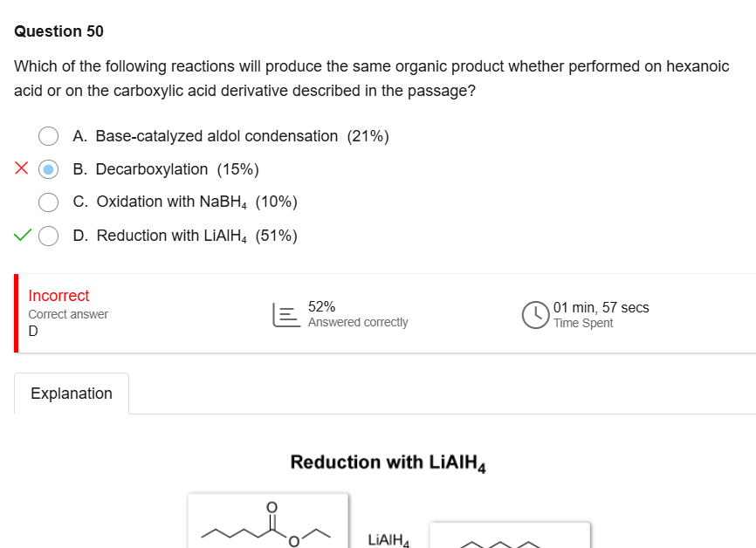Viewport: 756px width, 548px height.
Task: Click the product structure box on right
Action: pyautogui.click(x=509, y=536)
